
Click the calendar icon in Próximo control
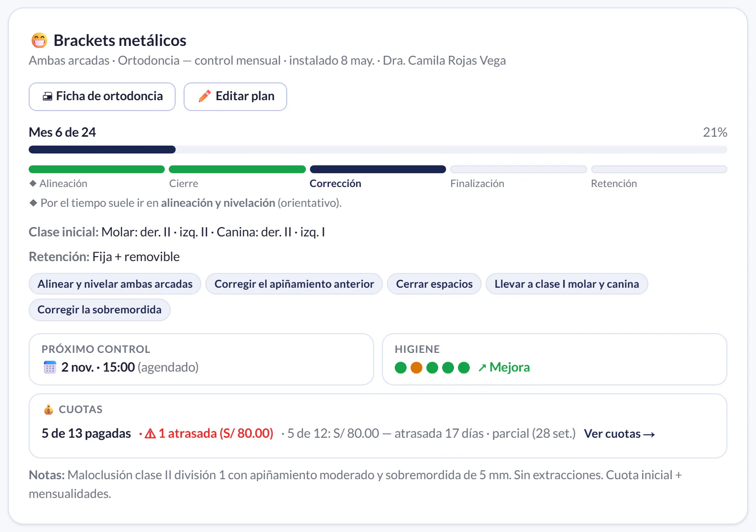tap(50, 367)
